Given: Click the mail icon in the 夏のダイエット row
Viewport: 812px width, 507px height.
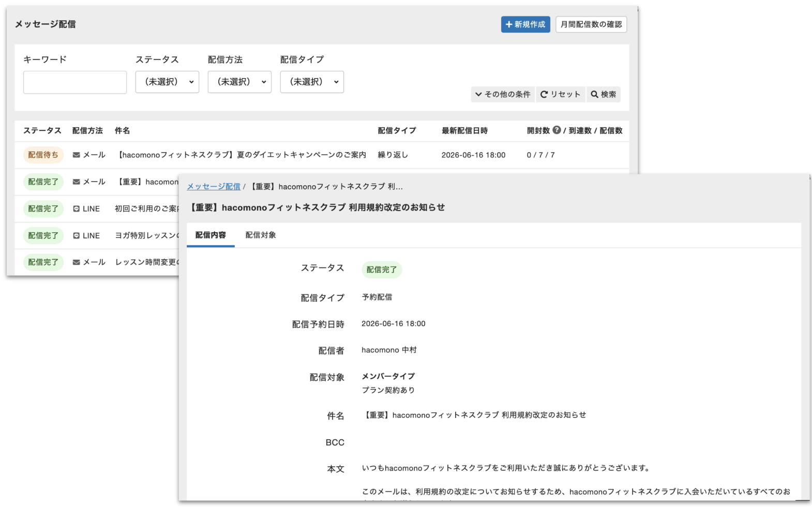Looking at the screenshot, I should (77, 155).
